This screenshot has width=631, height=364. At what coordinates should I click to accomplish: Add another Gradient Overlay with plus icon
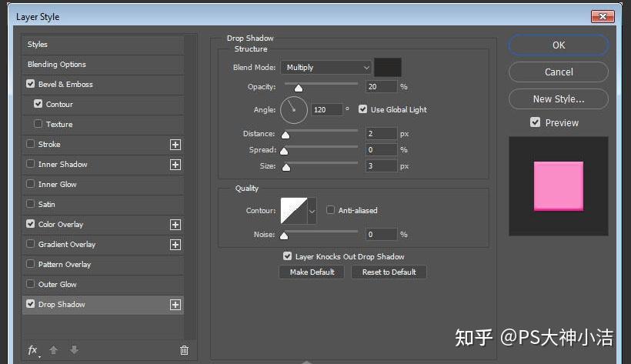175,245
